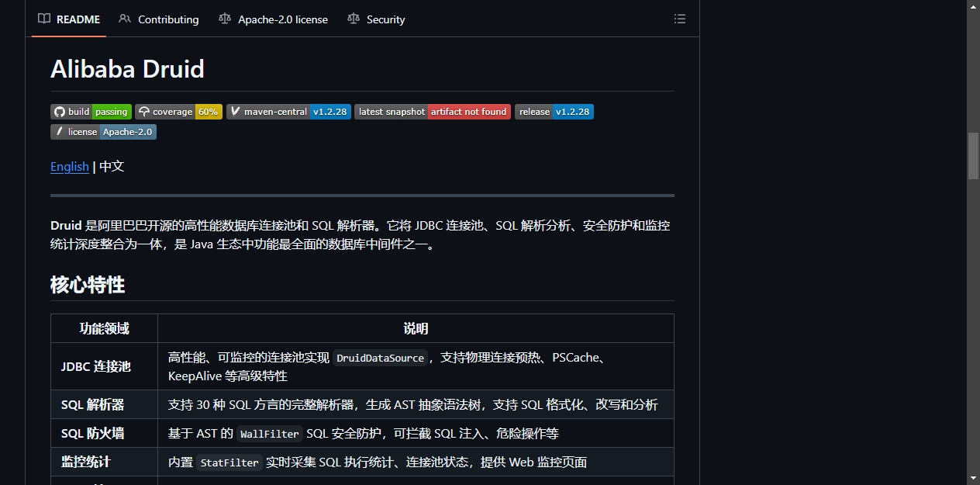This screenshot has height=485, width=980.
Task: Select the SQL 防火墙 table cell
Action: click(104, 433)
